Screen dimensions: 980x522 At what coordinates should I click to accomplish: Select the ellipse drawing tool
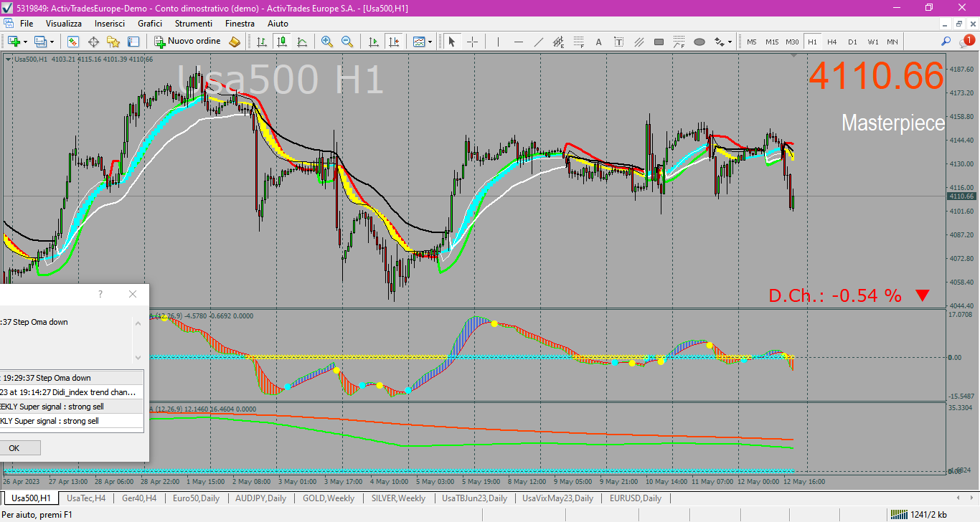tap(699, 42)
